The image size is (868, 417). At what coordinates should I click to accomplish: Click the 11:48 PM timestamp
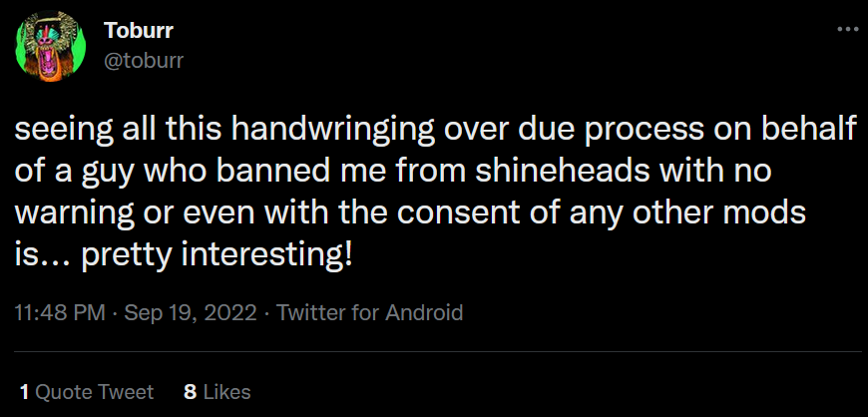(x=60, y=312)
